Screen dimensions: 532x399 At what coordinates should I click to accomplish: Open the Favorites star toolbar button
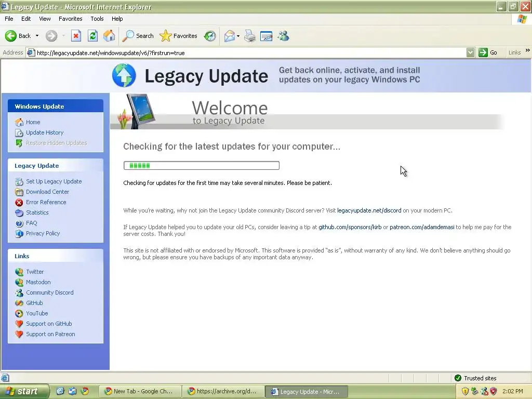[179, 36]
